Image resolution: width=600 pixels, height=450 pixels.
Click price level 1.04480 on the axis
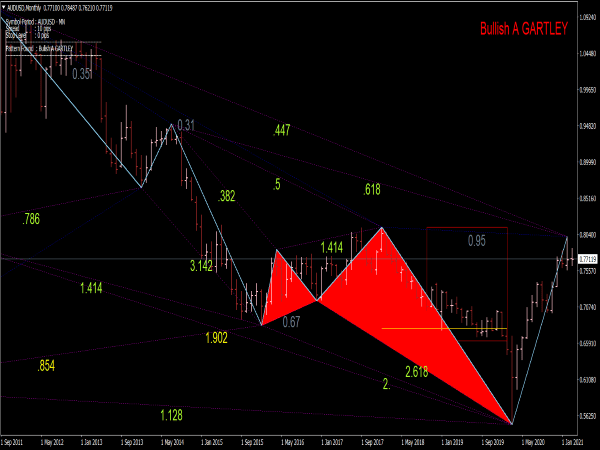pos(588,54)
